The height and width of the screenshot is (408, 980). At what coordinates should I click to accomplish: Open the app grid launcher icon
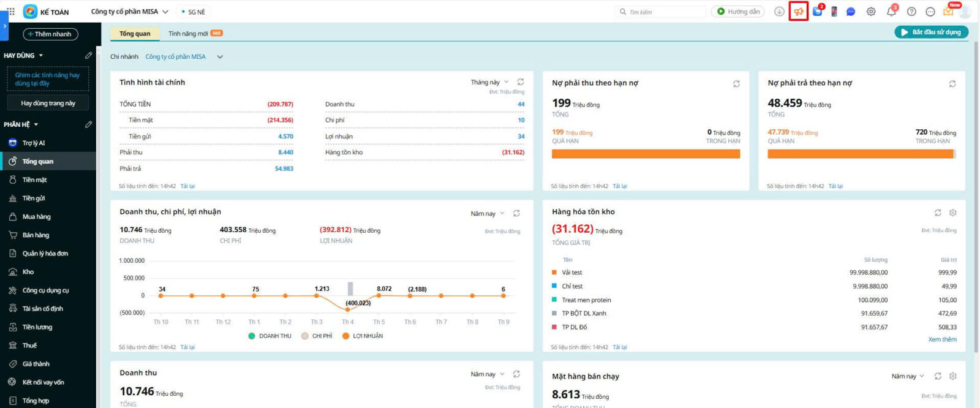click(x=11, y=12)
